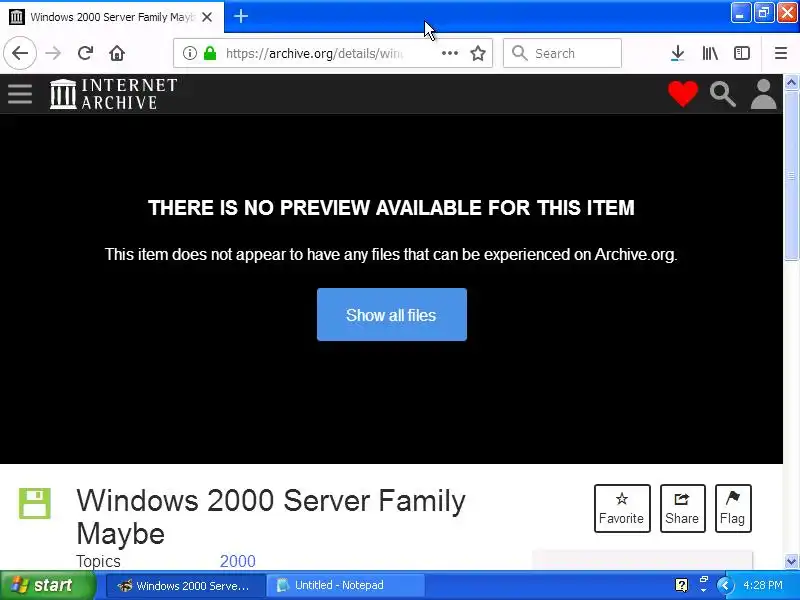Click the page scrollbar up arrow

[791, 82]
